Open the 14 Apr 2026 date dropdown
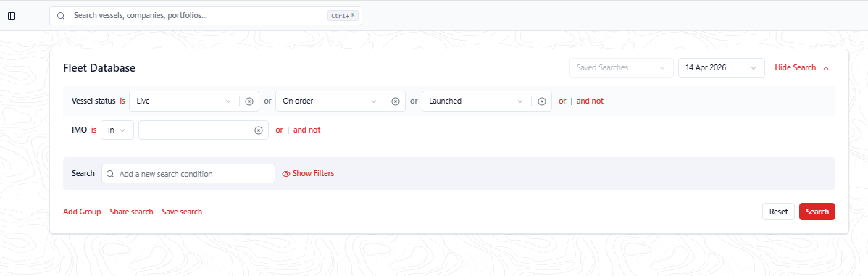The width and height of the screenshot is (868, 276). coord(722,67)
